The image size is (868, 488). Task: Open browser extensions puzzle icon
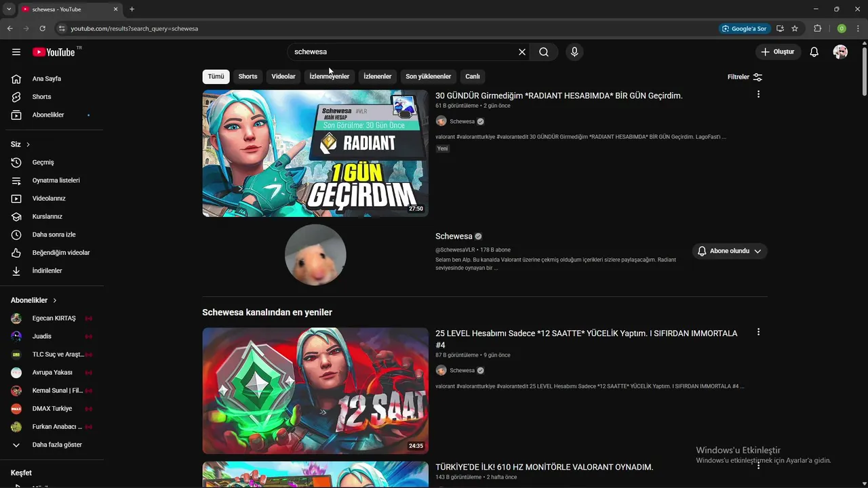(x=817, y=28)
